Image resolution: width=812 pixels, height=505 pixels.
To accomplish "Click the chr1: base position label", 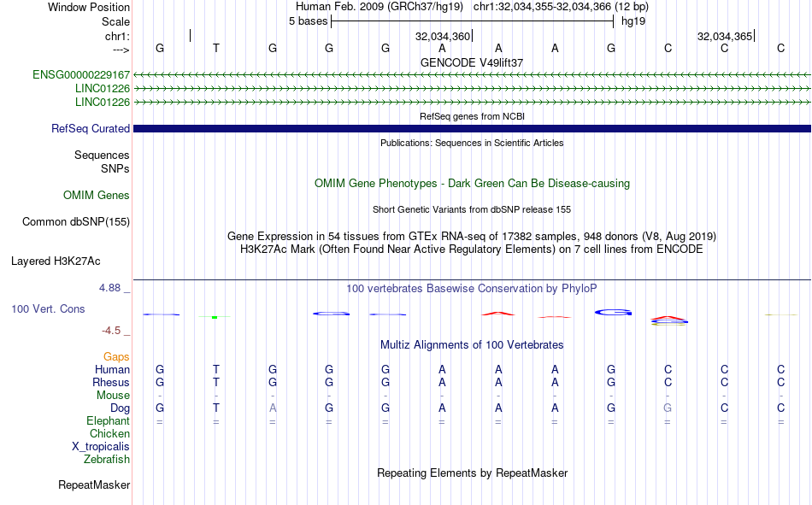I will click(x=117, y=36).
